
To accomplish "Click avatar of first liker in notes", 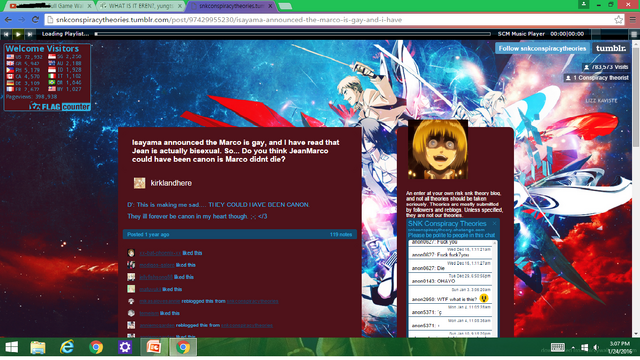I will [x=131, y=253].
